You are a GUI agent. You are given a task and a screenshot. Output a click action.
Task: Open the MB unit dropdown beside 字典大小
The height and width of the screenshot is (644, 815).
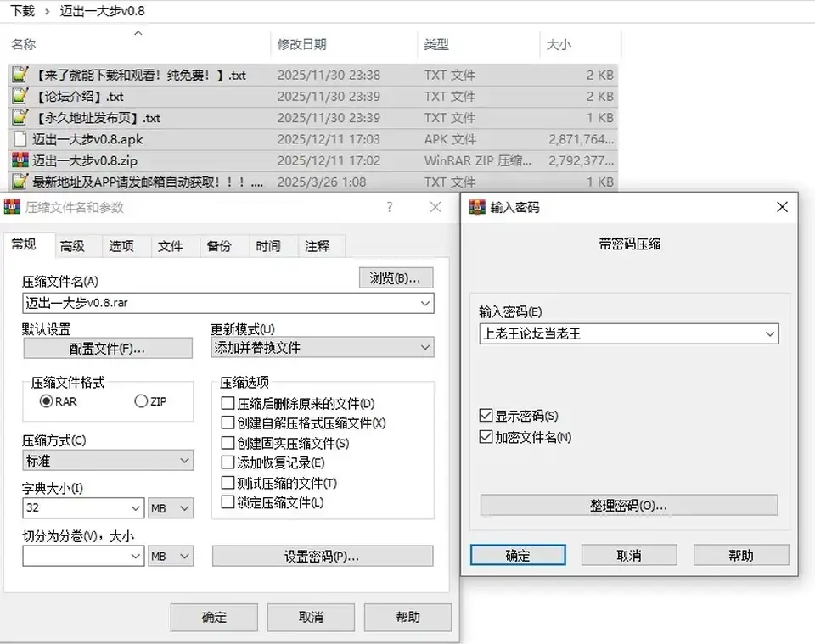171,507
